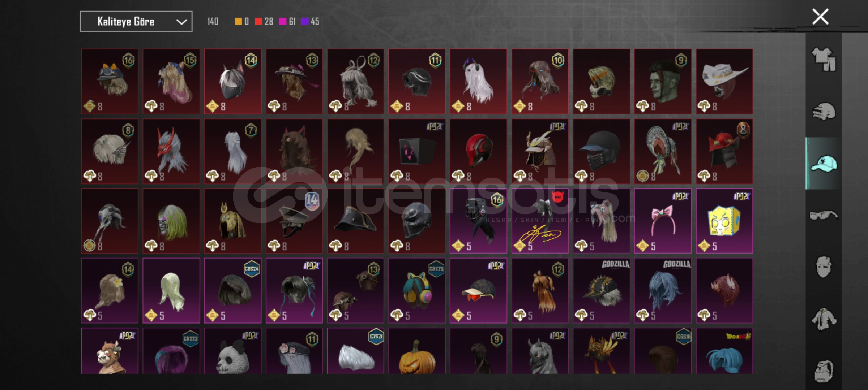Open the outfits category icon
868x390 pixels.
click(x=824, y=60)
